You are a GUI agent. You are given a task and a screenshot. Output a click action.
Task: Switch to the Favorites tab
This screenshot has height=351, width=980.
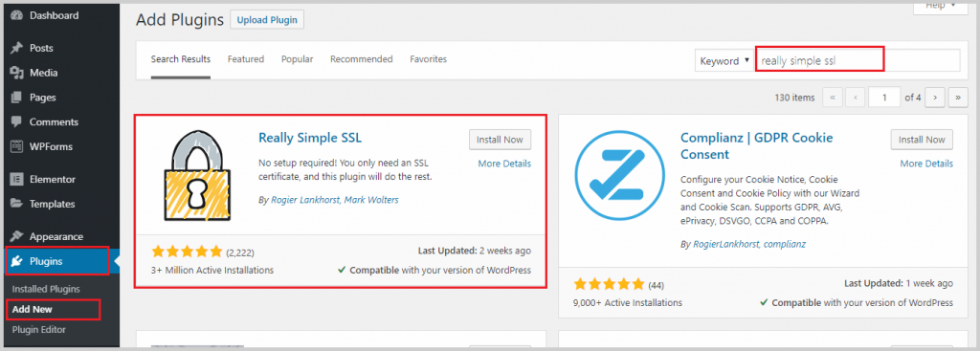(428, 59)
